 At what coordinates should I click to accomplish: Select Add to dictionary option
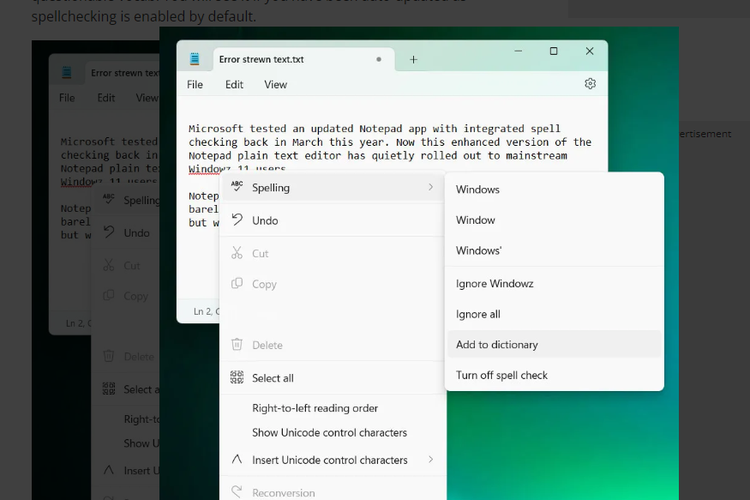(x=497, y=344)
